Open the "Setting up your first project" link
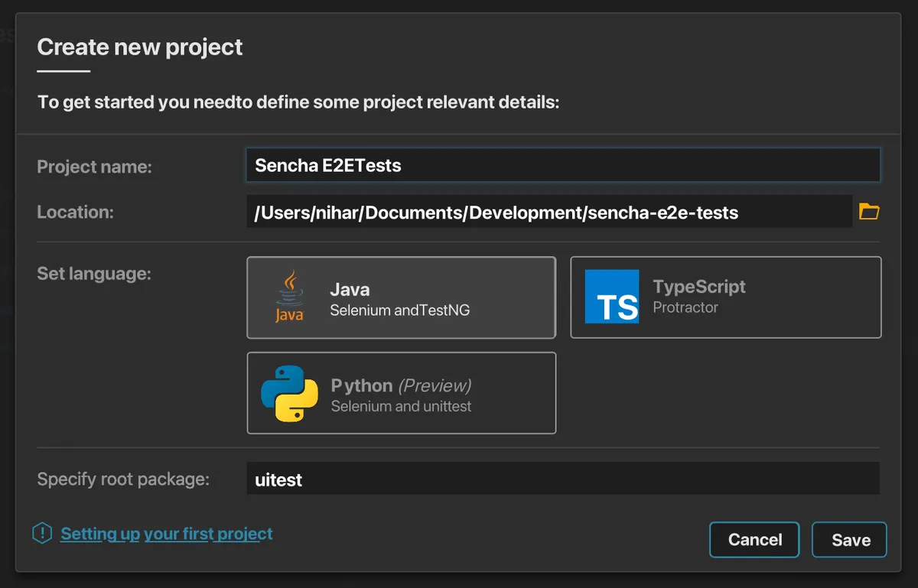The image size is (918, 588). (167, 534)
